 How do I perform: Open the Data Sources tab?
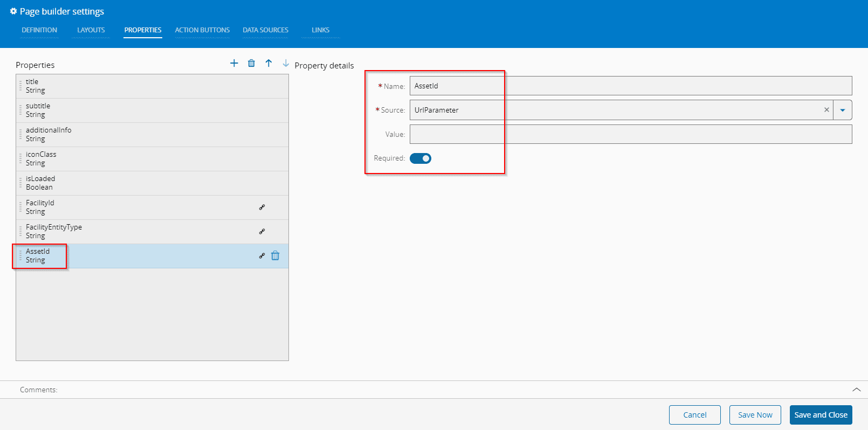(265, 30)
